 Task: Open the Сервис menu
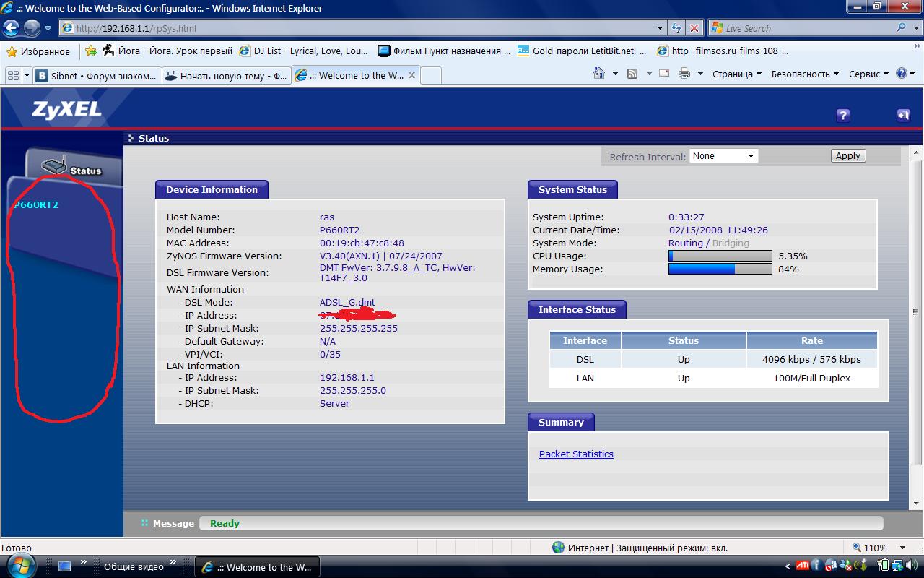pyautogui.click(x=868, y=74)
